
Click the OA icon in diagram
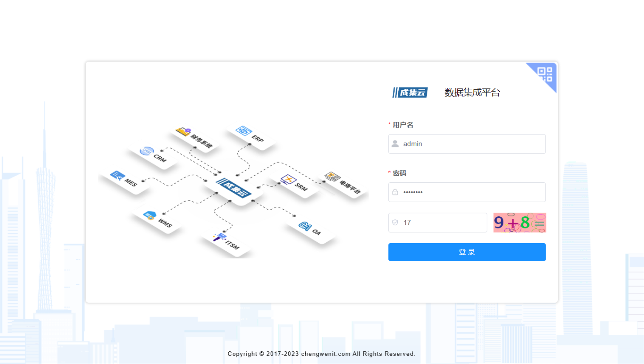(x=305, y=226)
